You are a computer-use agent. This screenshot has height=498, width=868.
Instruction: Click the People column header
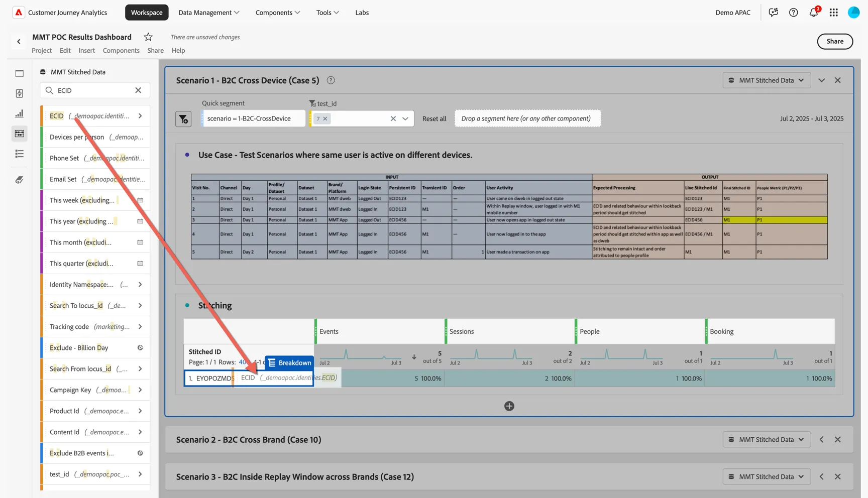pyautogui.click(x=640, y=332)
